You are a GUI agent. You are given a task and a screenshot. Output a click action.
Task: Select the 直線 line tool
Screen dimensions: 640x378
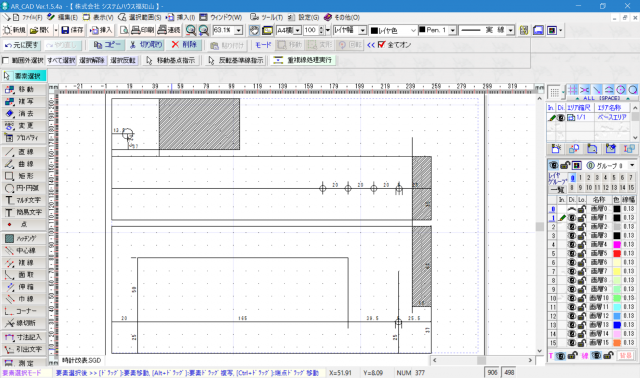pos(24,152)
